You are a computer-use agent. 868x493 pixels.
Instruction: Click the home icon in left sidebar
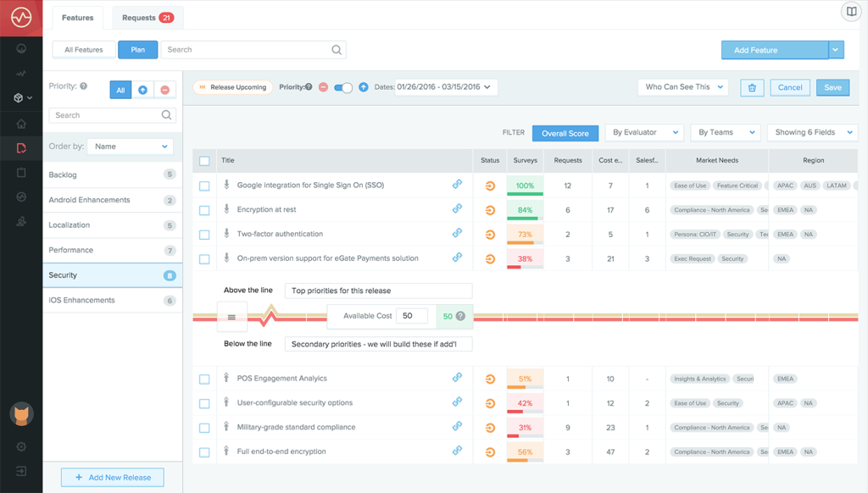(21, 125)
